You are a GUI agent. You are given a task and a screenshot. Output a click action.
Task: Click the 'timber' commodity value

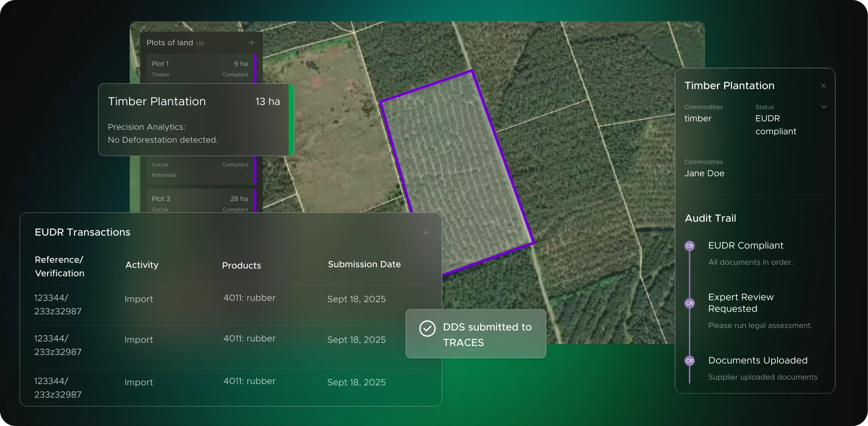698,118
